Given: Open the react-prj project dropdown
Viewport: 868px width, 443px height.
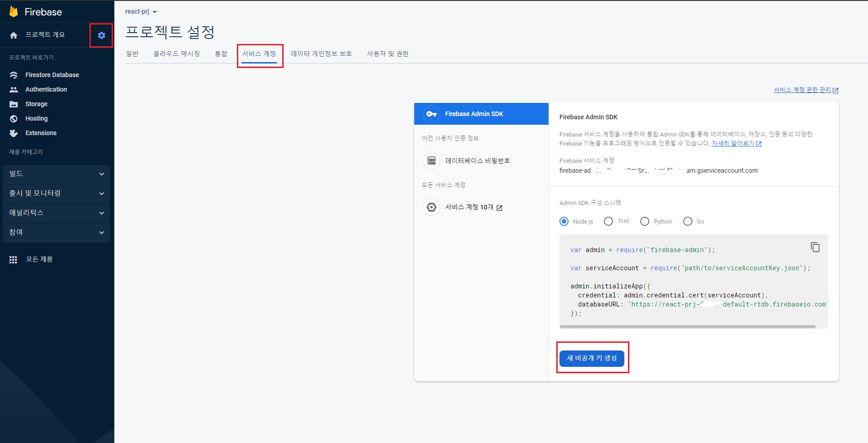Looking at the screenshot, I should click(141, 12).
